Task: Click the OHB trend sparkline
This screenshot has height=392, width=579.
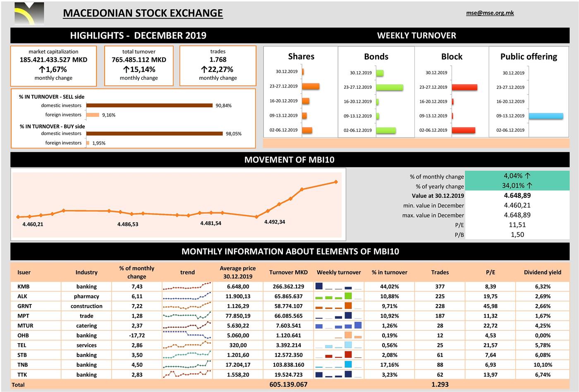Action: pyautogui.click(x=187, y=335)
